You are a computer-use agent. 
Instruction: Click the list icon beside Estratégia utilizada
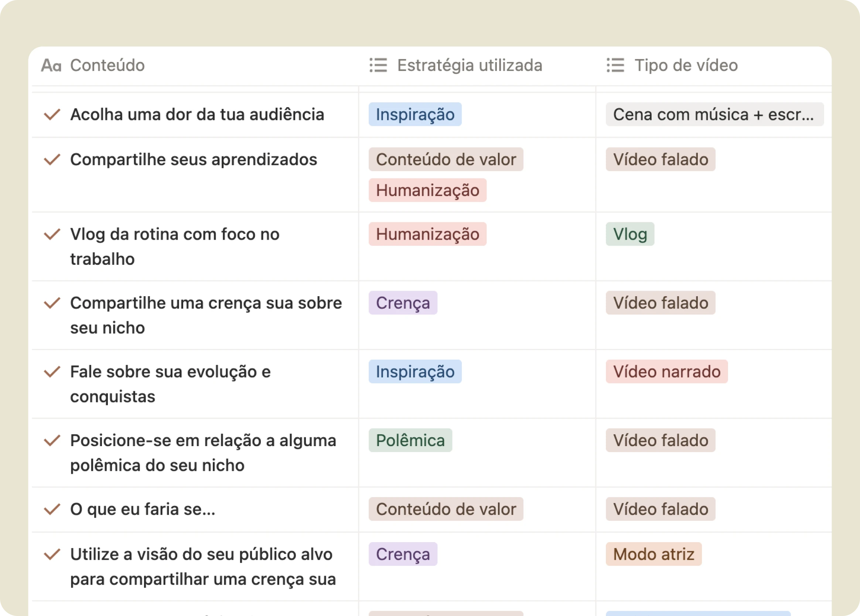pyautogui.click(x=378, y=65)
